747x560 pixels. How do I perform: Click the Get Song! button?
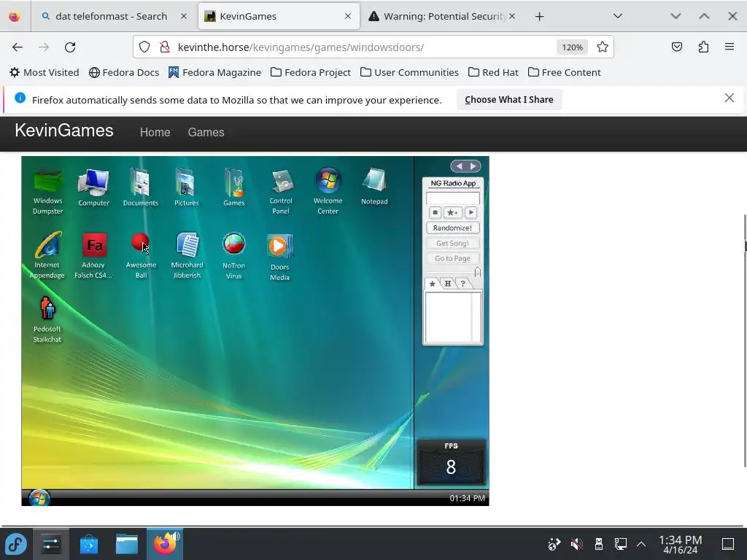tap(452, 243)
